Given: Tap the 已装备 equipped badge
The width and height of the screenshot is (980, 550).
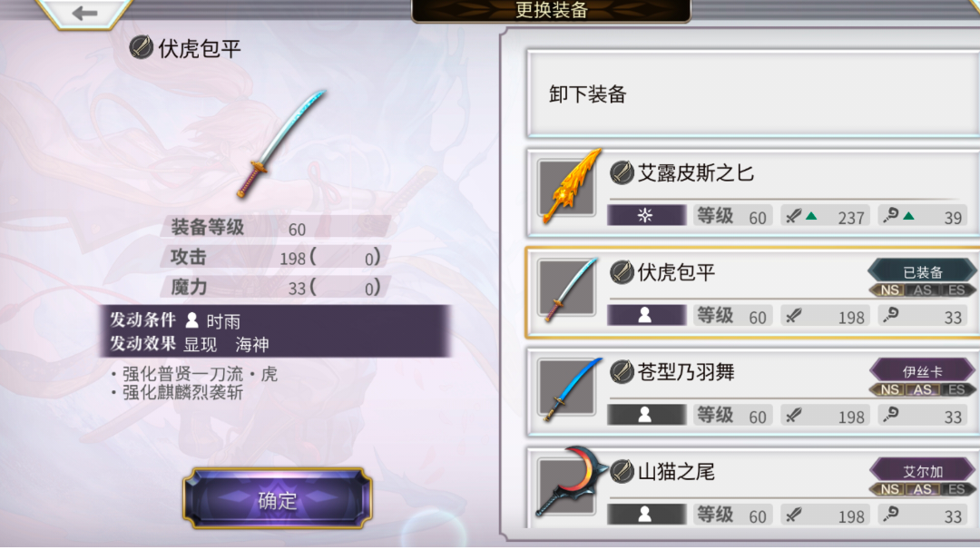Looking at the screenshot, I should 923,272.
